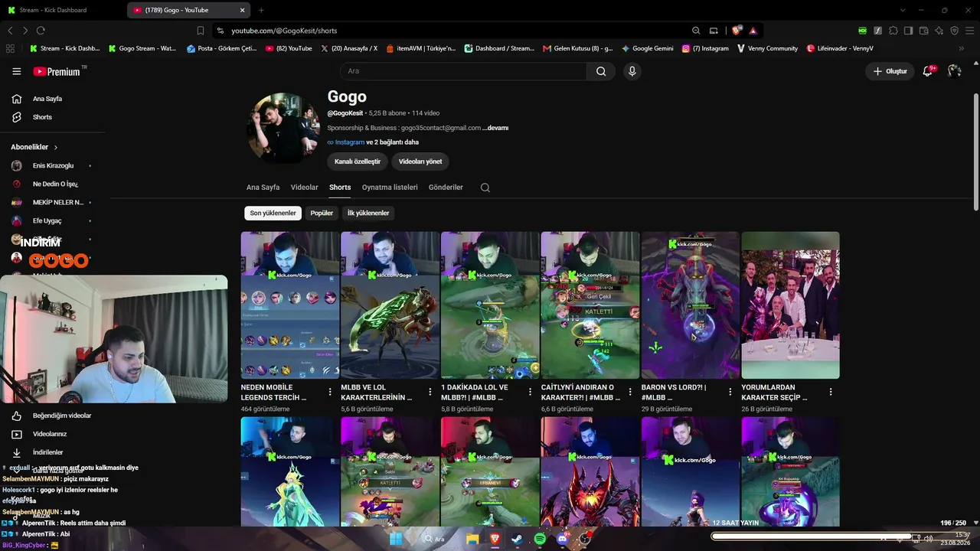This screenshot has height=551, width=980.
Task: Open more options for YORUMLARDAN KARAKTER SEÇİP short
Action: pyautogui.click(x=831, y=392)
